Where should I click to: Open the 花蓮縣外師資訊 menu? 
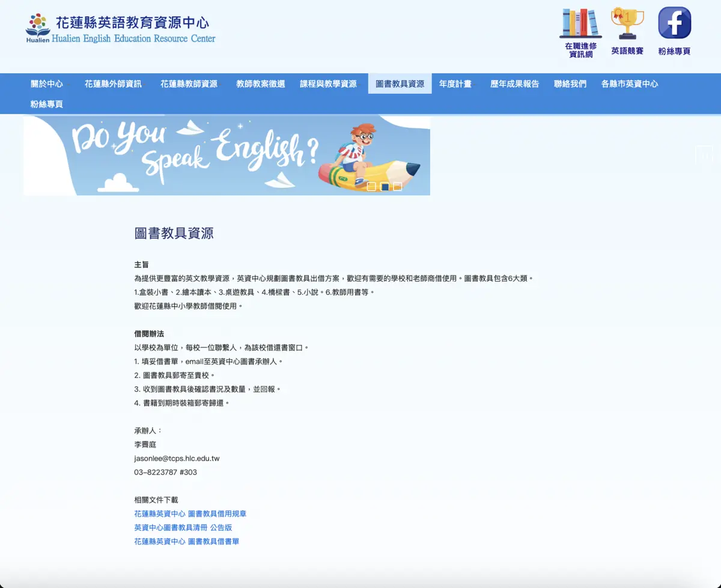point(113,83)
